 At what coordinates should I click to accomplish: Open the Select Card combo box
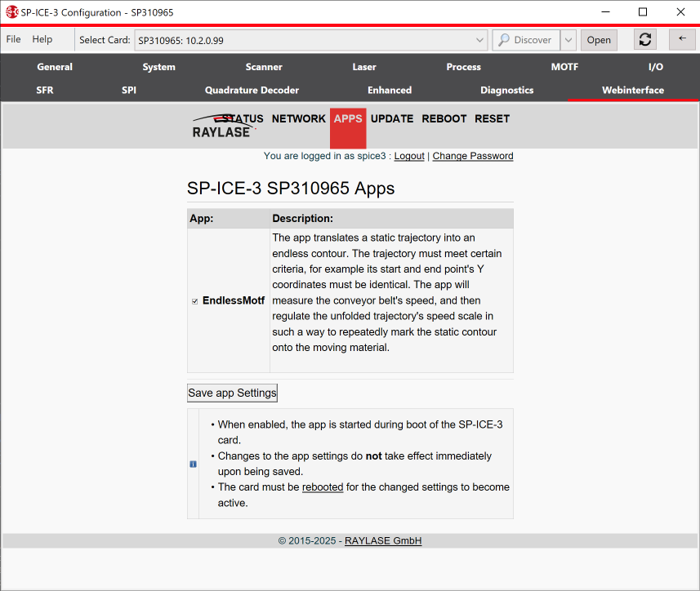tap(310, 40)
